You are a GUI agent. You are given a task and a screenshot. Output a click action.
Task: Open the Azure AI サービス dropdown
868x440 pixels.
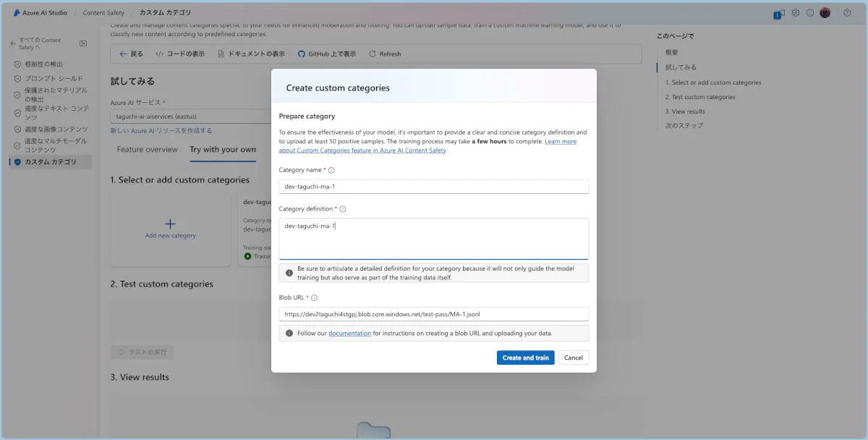pyautogui.click(x=192, y=116)
